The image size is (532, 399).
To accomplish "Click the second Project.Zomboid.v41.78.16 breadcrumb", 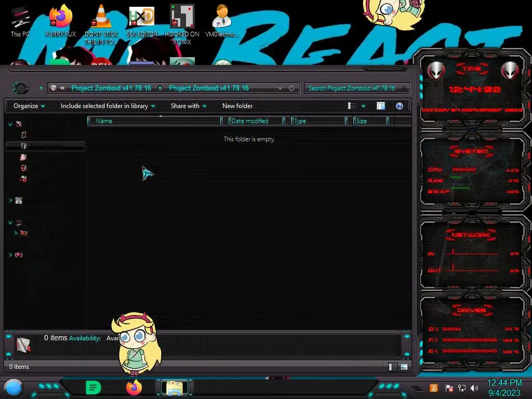I will coord(209,88).
